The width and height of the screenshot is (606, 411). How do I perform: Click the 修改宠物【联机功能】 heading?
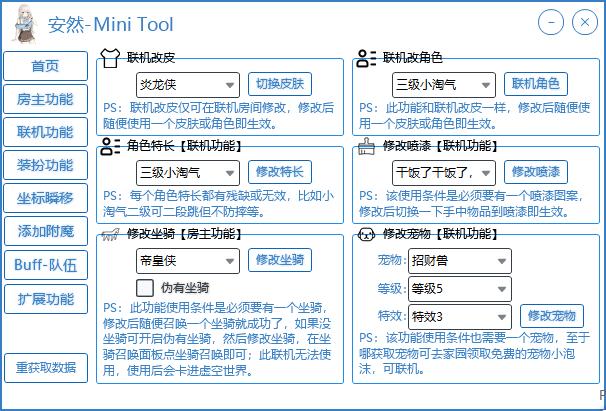click(x=441, y=234)
